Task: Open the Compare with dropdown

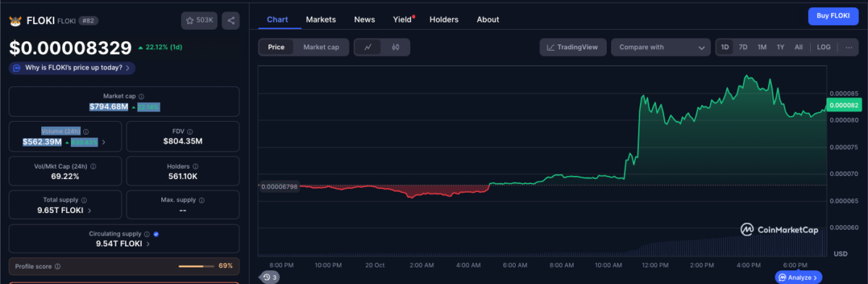Action: click(660, 47)
